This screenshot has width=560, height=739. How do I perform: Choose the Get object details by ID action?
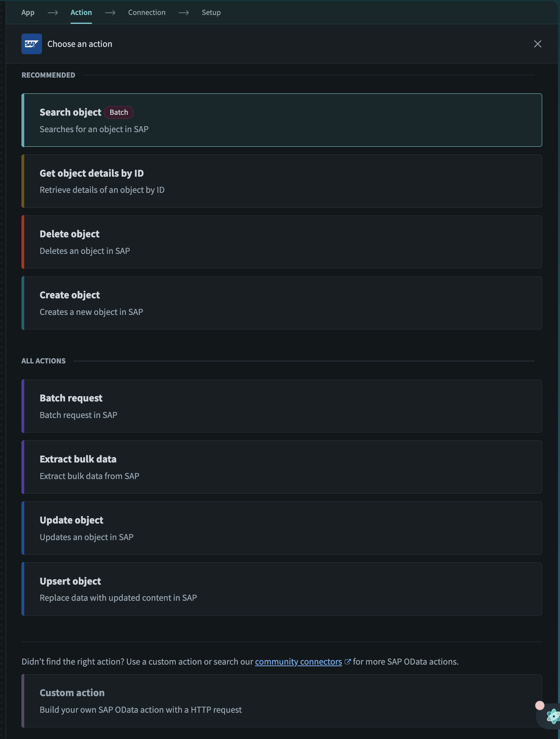point(282,181)
